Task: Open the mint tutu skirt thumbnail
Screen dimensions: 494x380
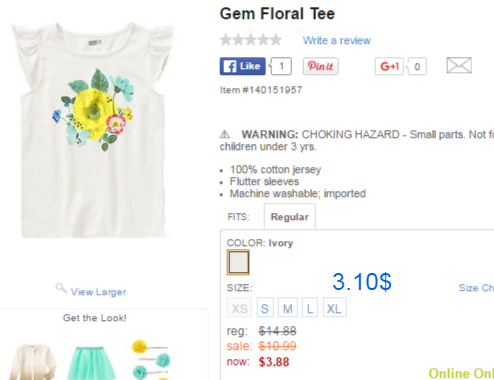Action: 91,363
